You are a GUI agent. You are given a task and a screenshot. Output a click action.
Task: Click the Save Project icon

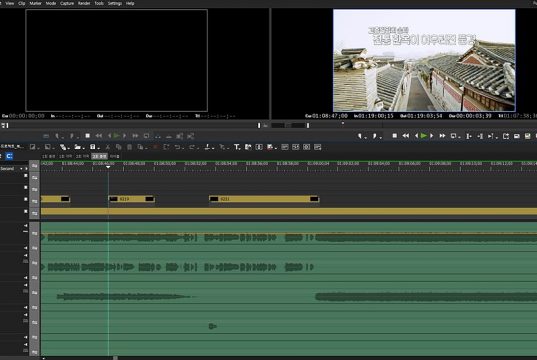click(x=92, y=147)
